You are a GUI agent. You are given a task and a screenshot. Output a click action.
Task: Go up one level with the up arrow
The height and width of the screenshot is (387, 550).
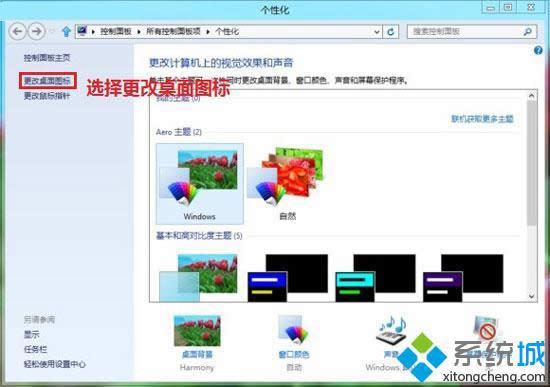point(66,32)
